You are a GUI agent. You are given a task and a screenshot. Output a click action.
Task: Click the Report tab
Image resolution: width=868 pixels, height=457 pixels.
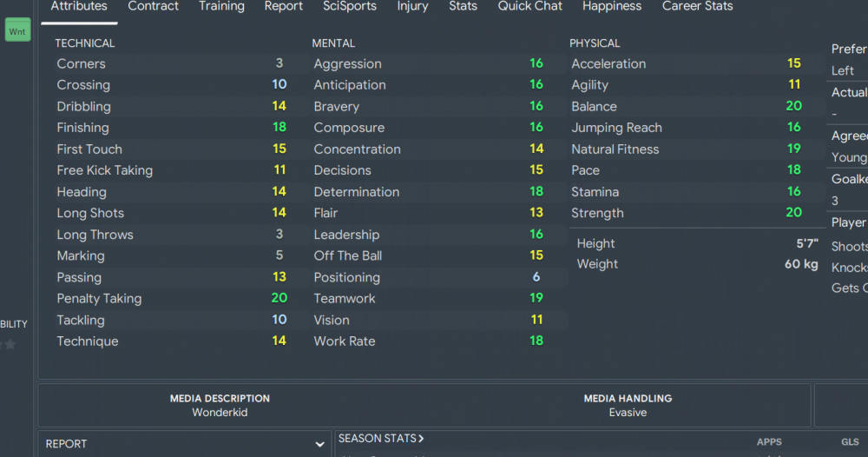pyautogui.click(x=284, y=7)
